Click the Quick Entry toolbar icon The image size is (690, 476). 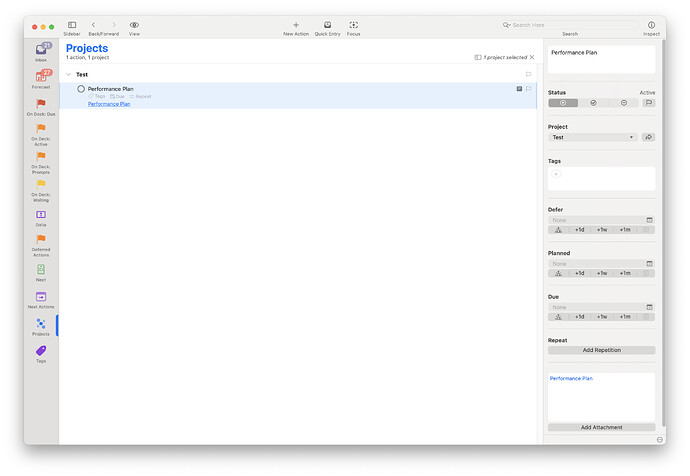click(327, 25)
